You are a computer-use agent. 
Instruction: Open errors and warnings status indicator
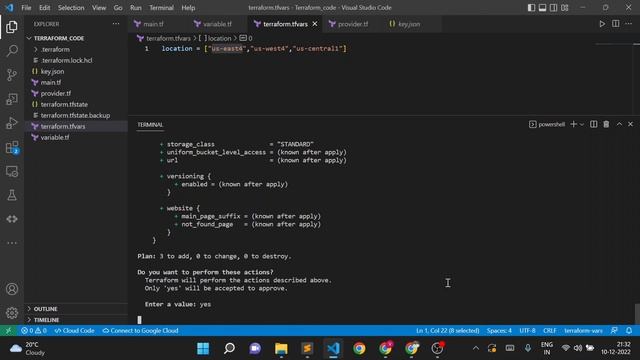(x=34, y=330)
